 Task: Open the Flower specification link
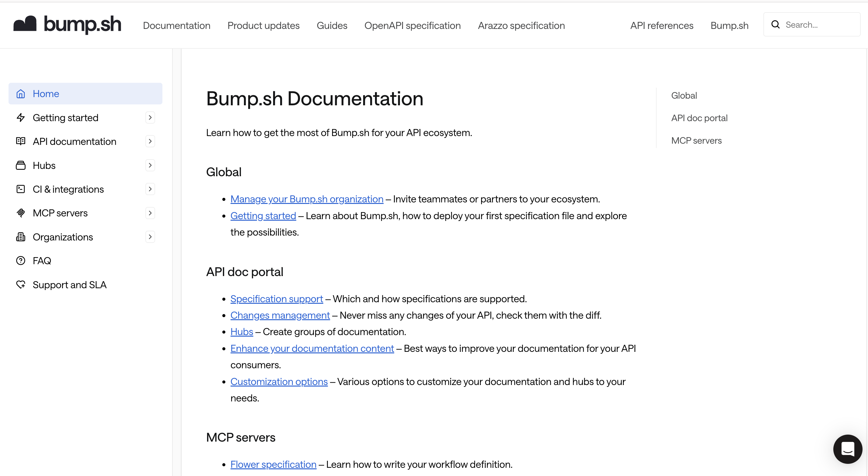pyautogui.click(x=273, y=464)
